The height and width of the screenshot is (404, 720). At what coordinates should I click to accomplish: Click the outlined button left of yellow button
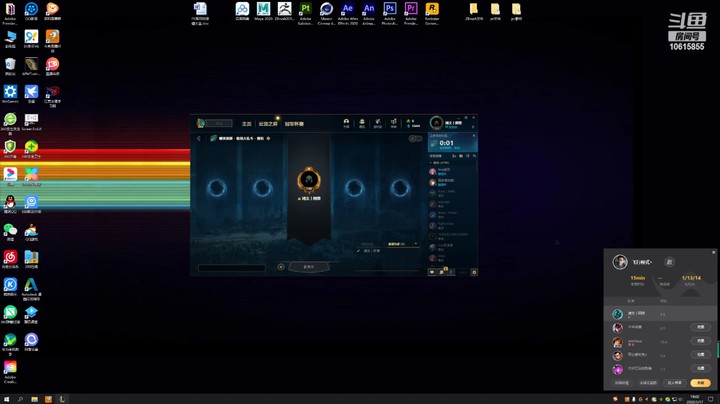click(675, 383)
